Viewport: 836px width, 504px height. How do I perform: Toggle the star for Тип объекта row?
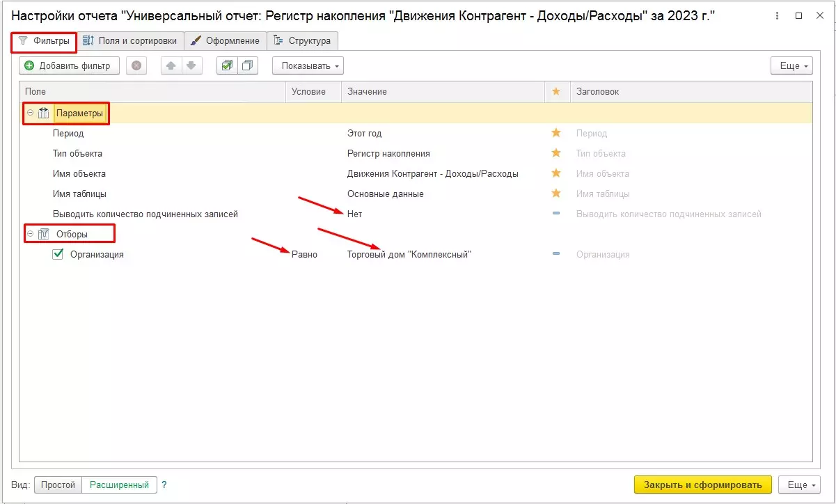[556, 152]
